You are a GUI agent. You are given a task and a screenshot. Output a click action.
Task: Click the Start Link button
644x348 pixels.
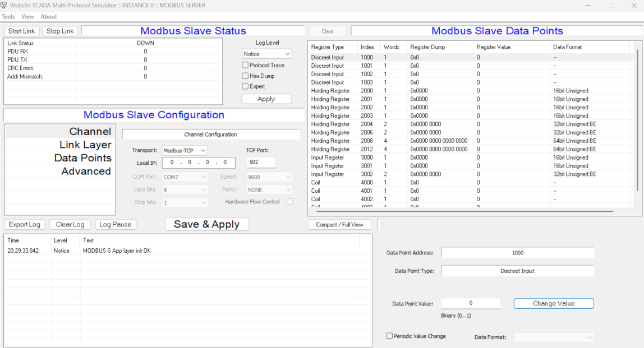[x=21, y=31]
